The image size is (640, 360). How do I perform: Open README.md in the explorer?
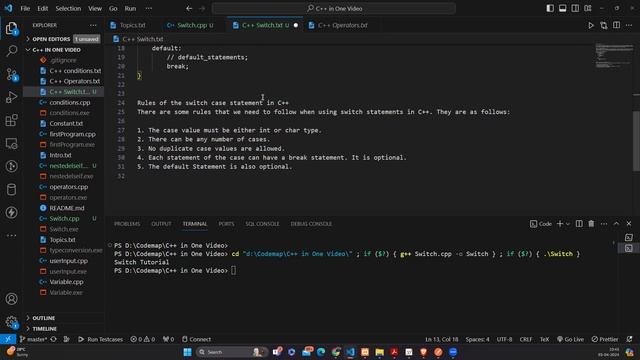tap(67, 208)
